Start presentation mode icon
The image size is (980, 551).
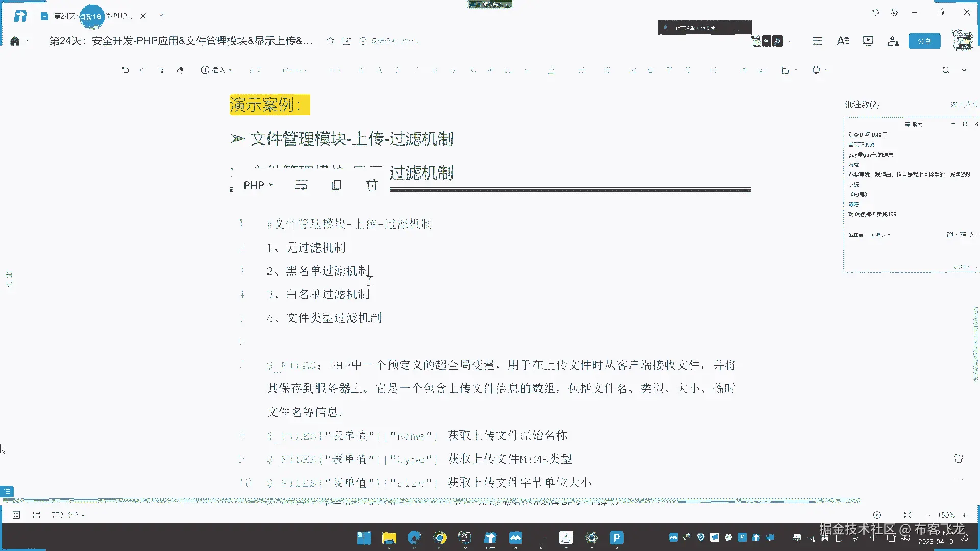coord(868,41)
